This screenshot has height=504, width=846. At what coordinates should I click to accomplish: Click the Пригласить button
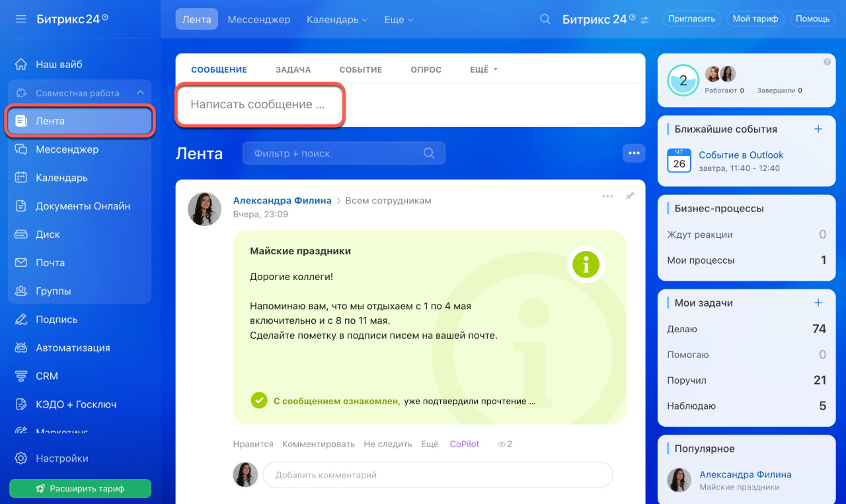[691, 19]
